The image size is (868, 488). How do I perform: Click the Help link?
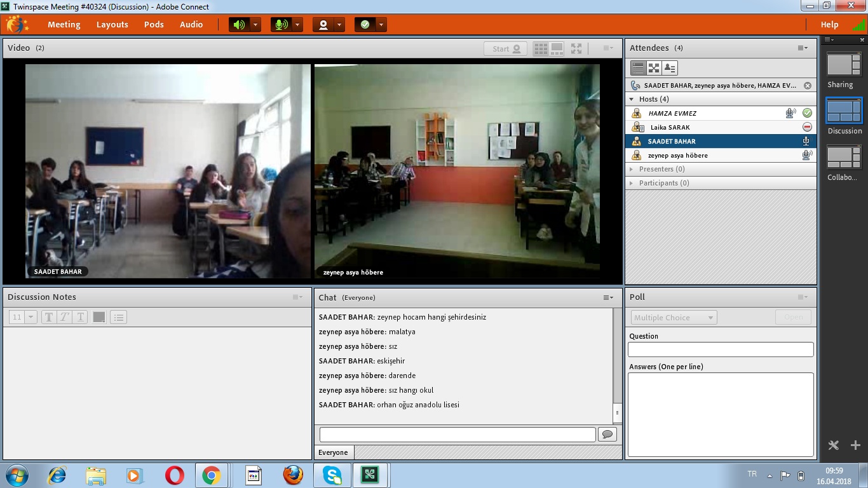(829, 25)
